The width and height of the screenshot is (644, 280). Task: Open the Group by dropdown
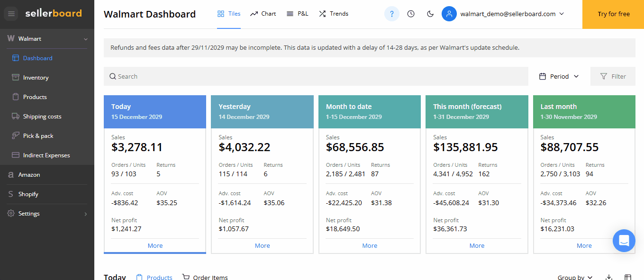tap(575, 277)
